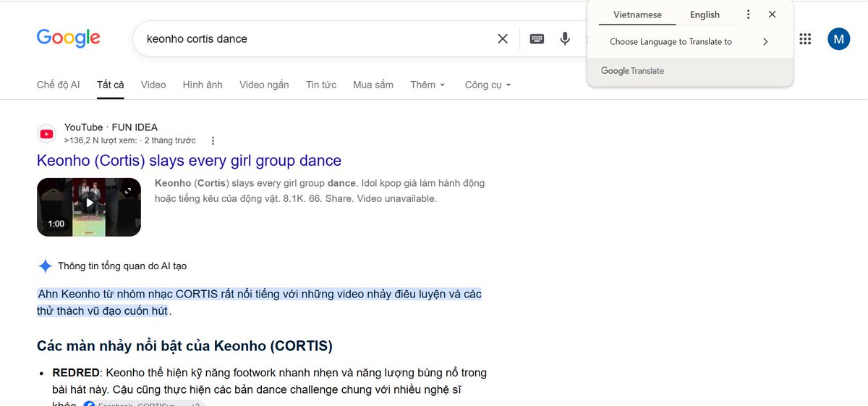
Task: Open the account avatar M
Action: coord(838,39)
